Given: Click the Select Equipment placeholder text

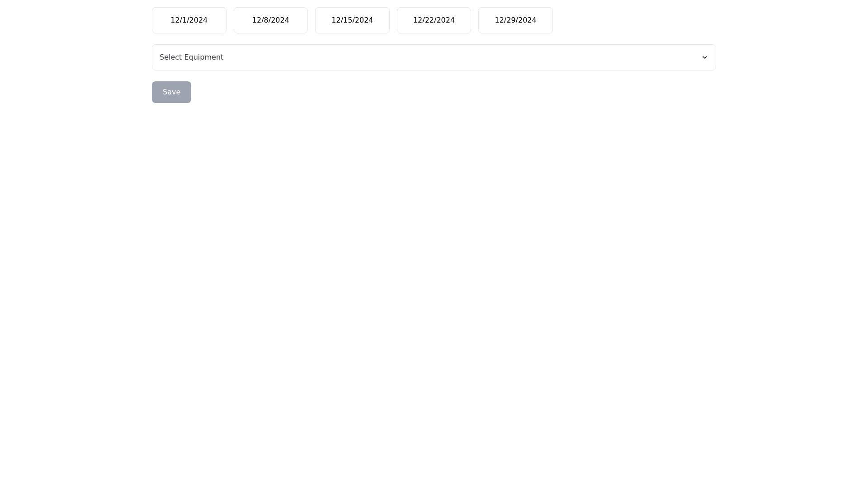Looking at the screenshot, I should (x=191, y=57).
